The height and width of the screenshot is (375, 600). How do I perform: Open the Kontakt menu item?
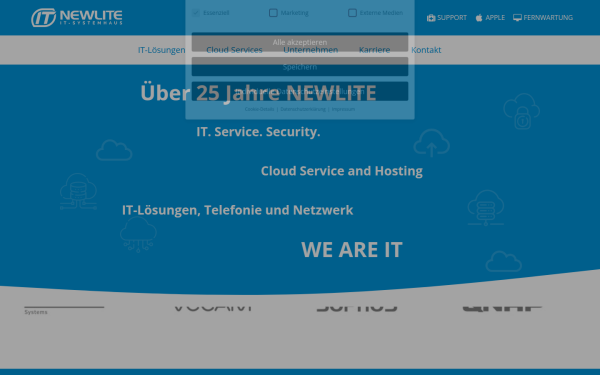(426, 50)
